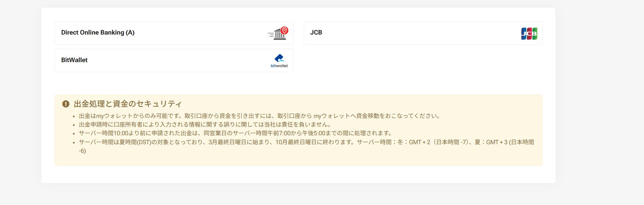
Task: Click the first bullet about myウォレット withdrawals
Action: point(259,116)
